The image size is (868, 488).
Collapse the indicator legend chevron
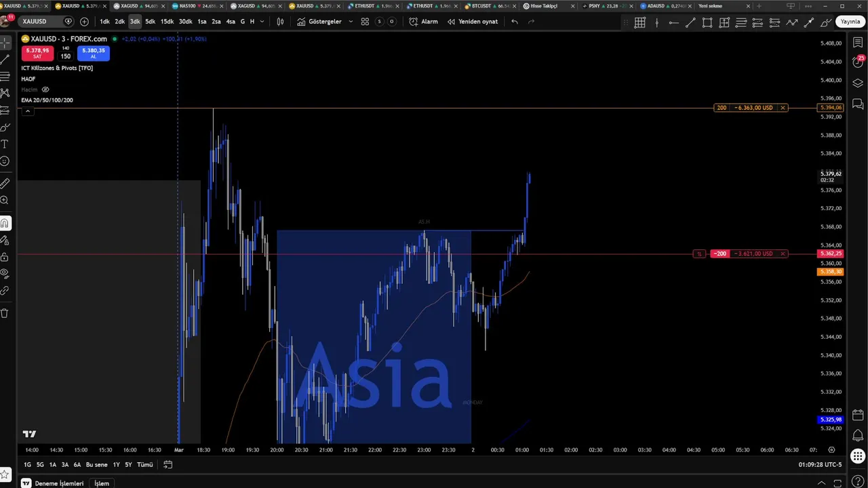click(27, 110)
